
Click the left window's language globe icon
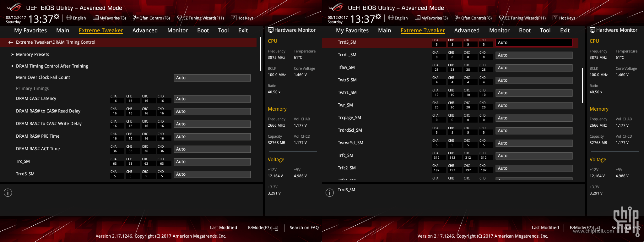coord(69,18)
